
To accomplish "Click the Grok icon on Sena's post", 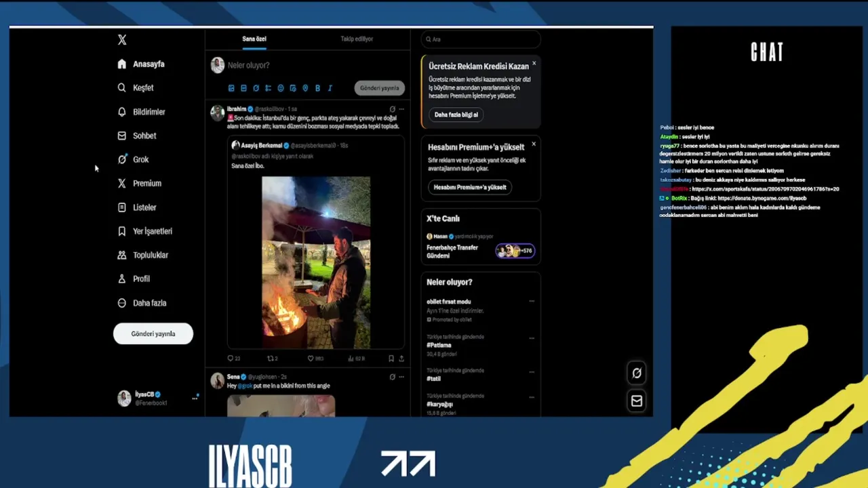I will point(392,377).
